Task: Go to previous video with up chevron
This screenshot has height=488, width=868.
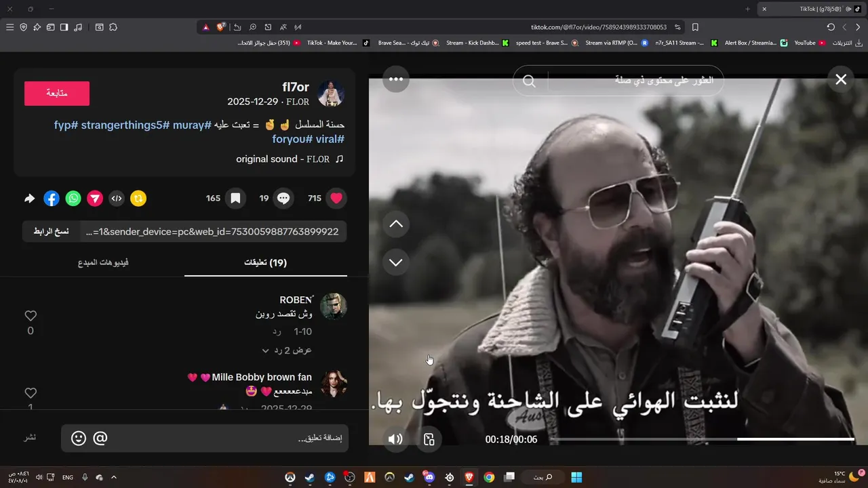Action: coord(396,224)
